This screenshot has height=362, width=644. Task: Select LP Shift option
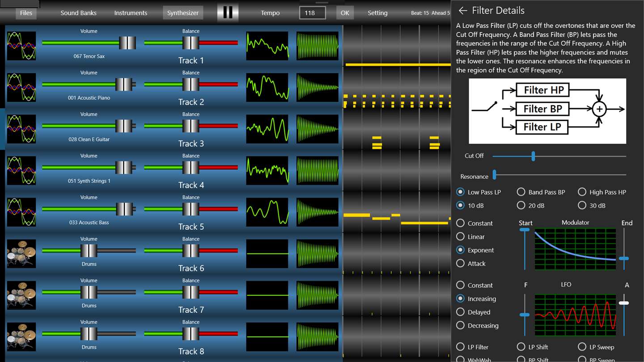(533, 347)
